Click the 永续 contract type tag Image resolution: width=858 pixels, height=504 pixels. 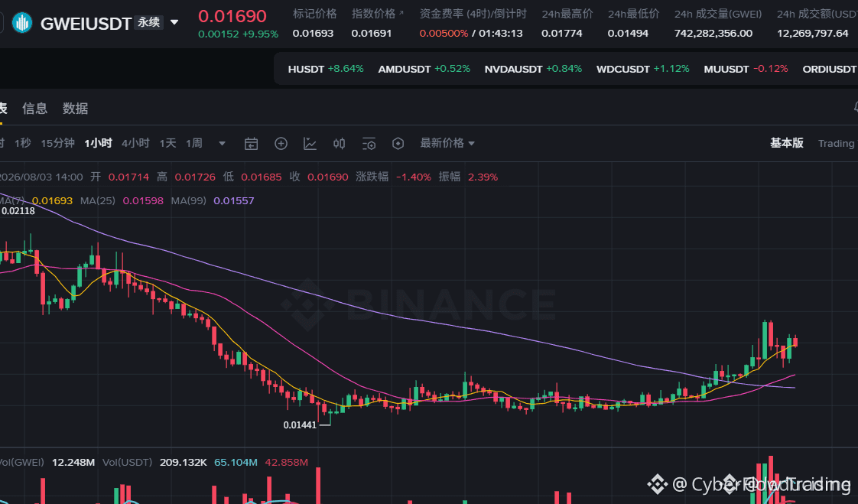(149, 22)
